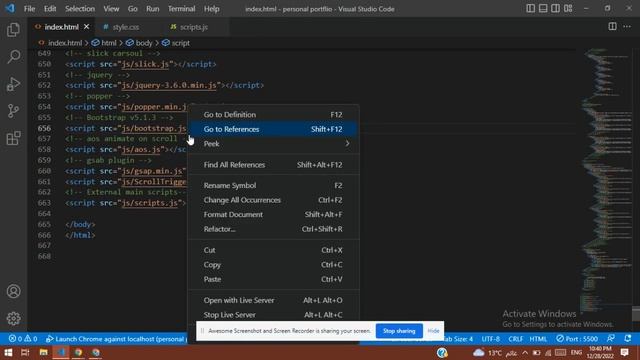
Task: Open the editor More Actions ellipsis
Action: (627, 27)
